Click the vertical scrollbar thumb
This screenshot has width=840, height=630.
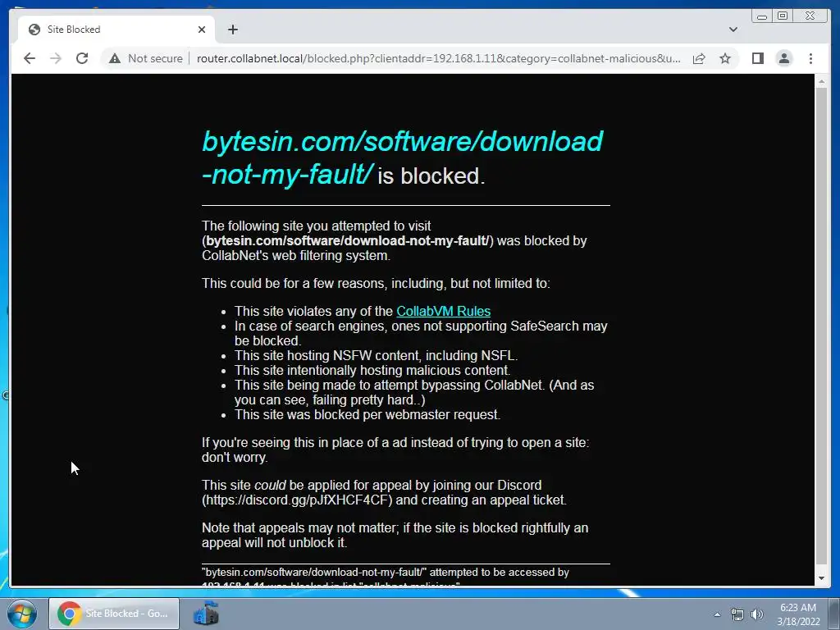tap(821, 326)
